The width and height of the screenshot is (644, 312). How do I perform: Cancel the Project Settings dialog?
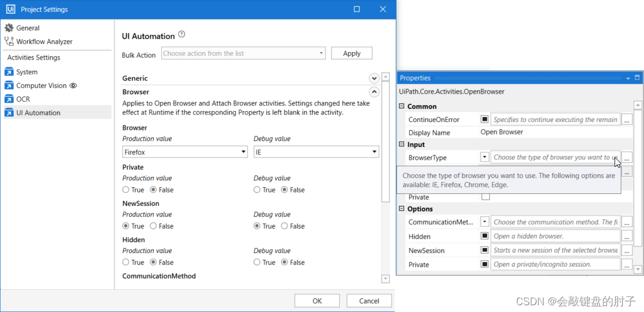369,301
